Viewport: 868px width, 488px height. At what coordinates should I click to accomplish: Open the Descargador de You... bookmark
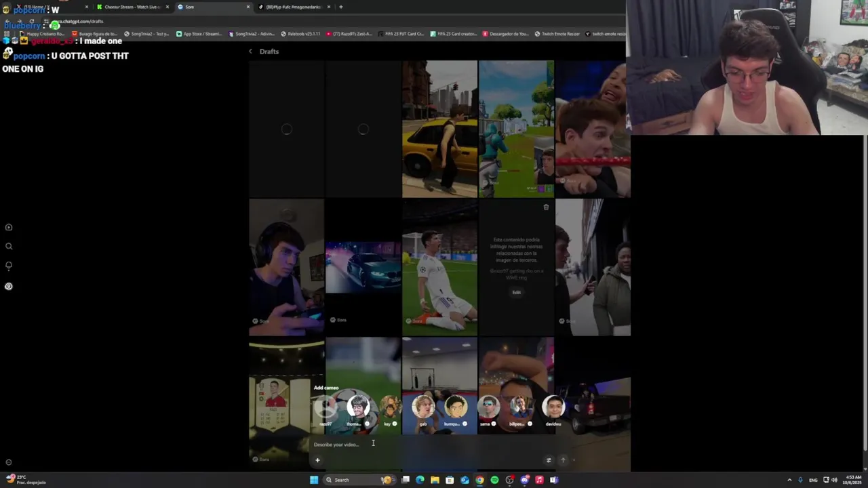coord(505,33)
